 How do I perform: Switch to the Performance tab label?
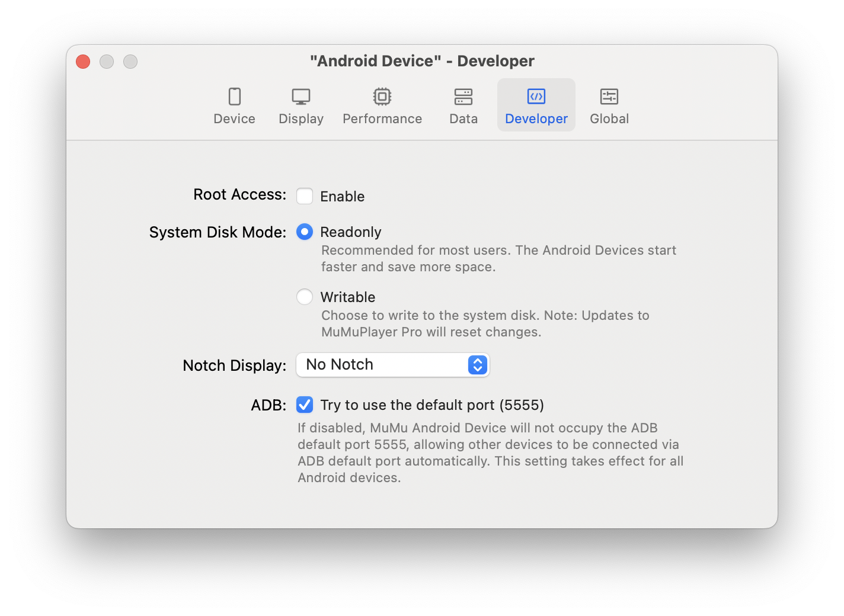(382, 119)
